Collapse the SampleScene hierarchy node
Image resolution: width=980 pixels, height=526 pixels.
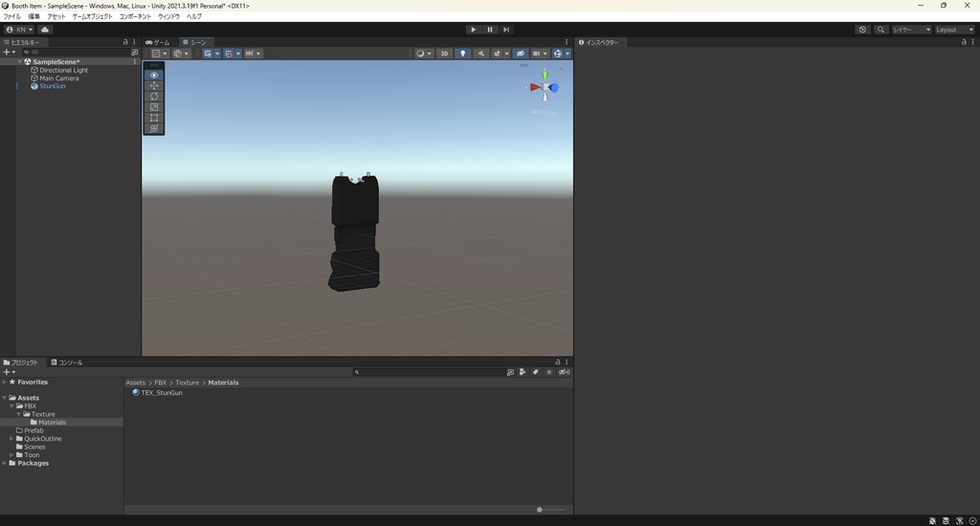[x=19, y=62]
